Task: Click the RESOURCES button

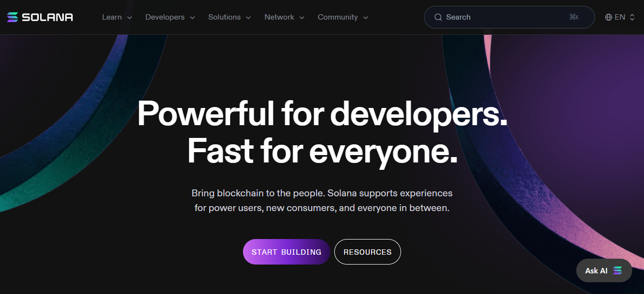Action: coord(367,252)
